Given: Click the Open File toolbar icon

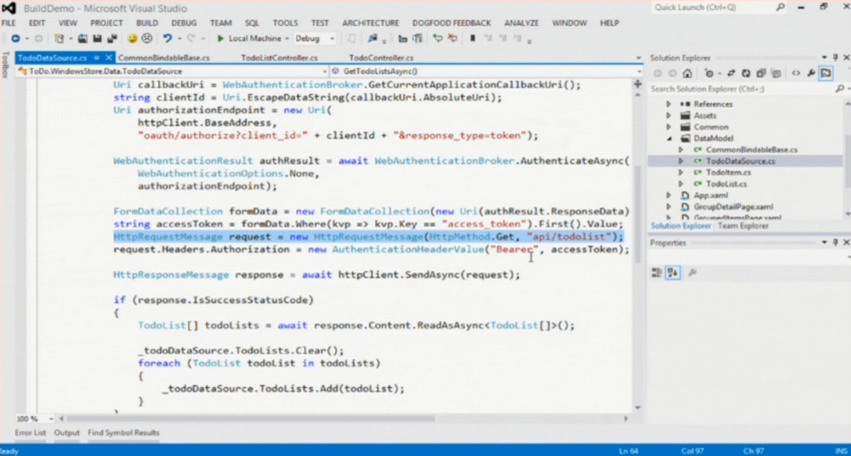Looking at the screenshot, I should 82,39.
